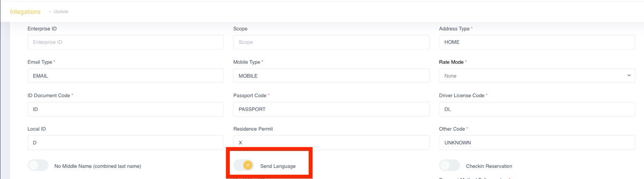Toggle the Send Language switch off
This screenshot has height=179, width=644.
pyautogui.click(x=244, y=166)
